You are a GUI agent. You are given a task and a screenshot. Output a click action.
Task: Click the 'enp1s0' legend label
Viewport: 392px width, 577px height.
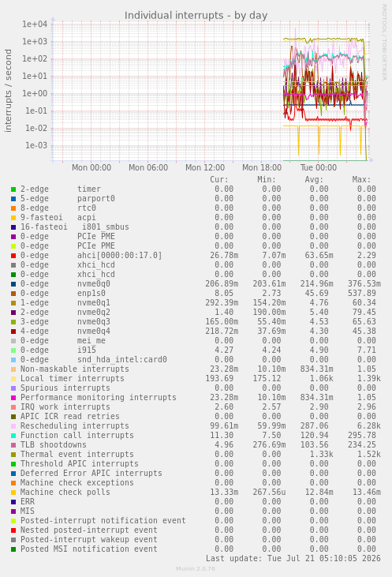91,294
